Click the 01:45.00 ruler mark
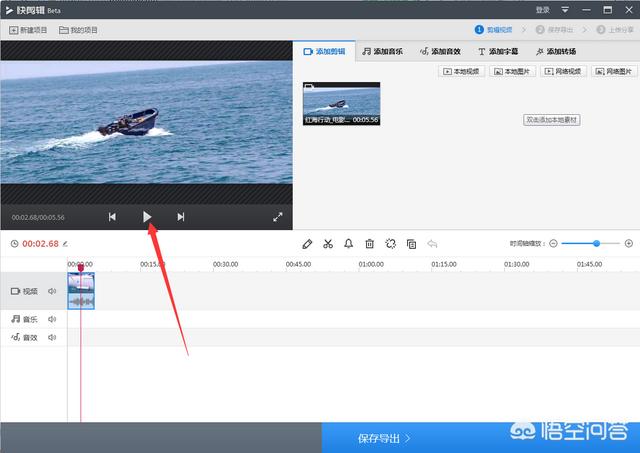This screenshot has height=453, width=640. tap(589, 264)
